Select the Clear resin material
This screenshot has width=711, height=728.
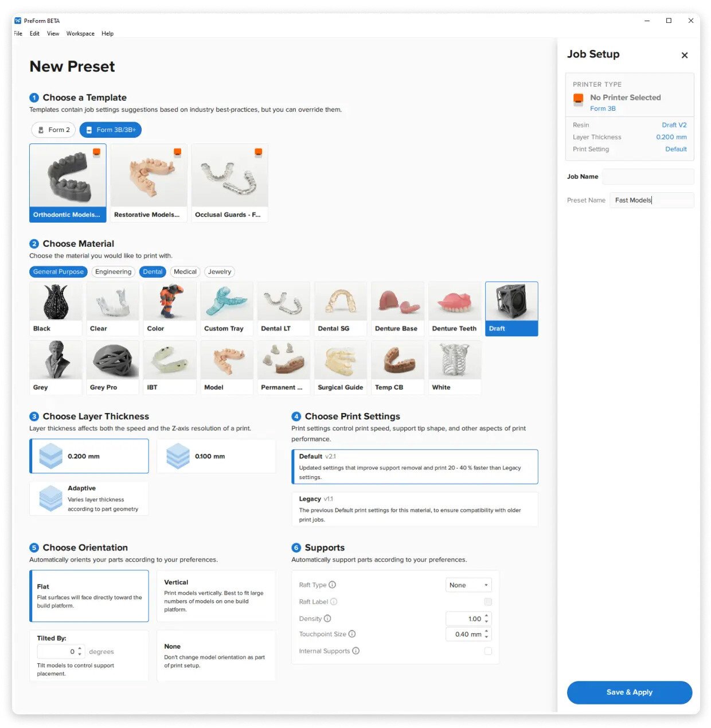(x=112, y=309)
